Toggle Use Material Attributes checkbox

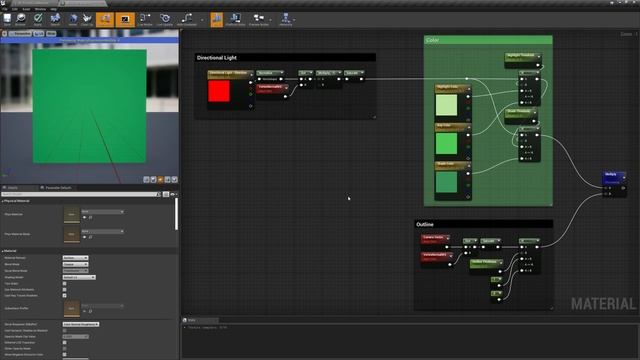pyautogui.click(x=64, y=289)
